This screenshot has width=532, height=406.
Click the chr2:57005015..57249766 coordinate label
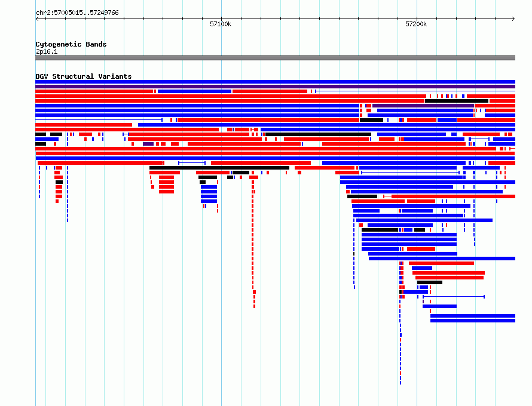(77, 13)
